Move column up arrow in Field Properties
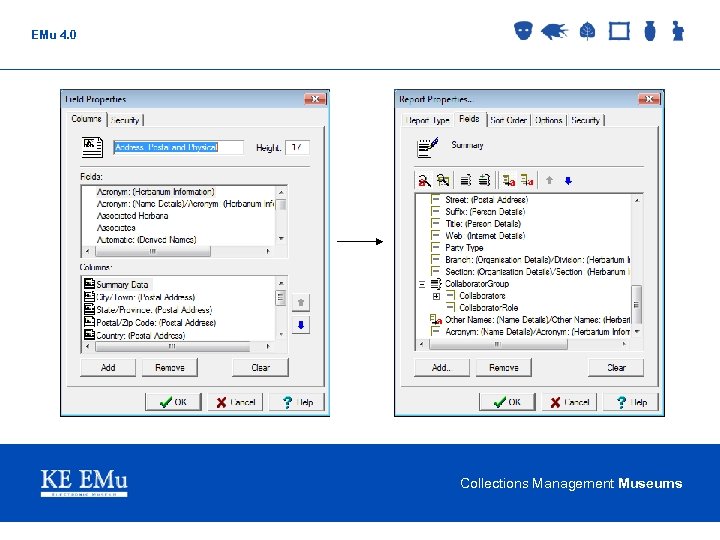 point(301,303)
